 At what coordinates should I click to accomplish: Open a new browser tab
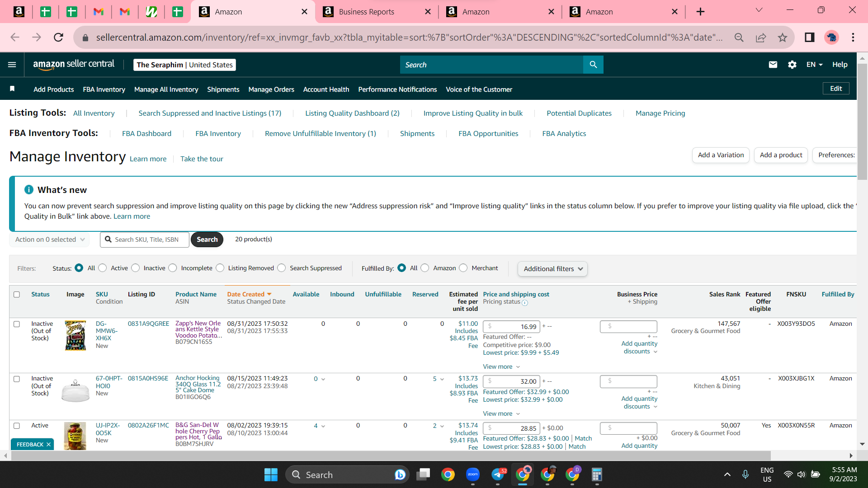point(700,12)
